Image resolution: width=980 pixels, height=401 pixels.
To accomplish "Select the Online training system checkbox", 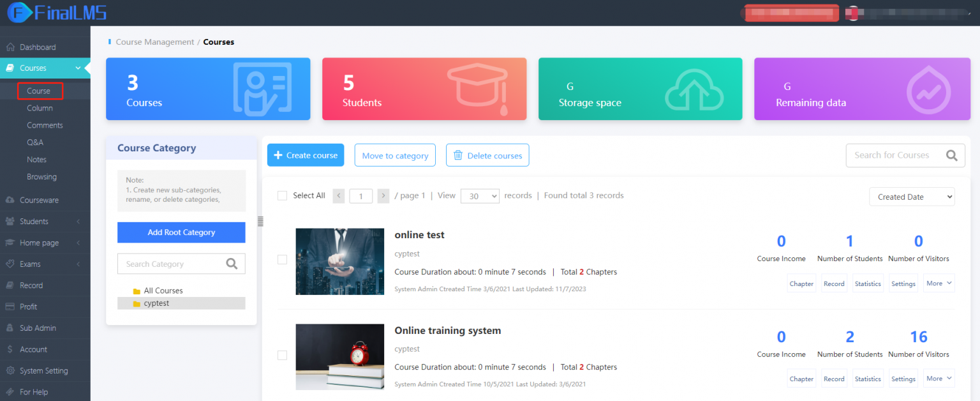I will [x=282, y=355].
